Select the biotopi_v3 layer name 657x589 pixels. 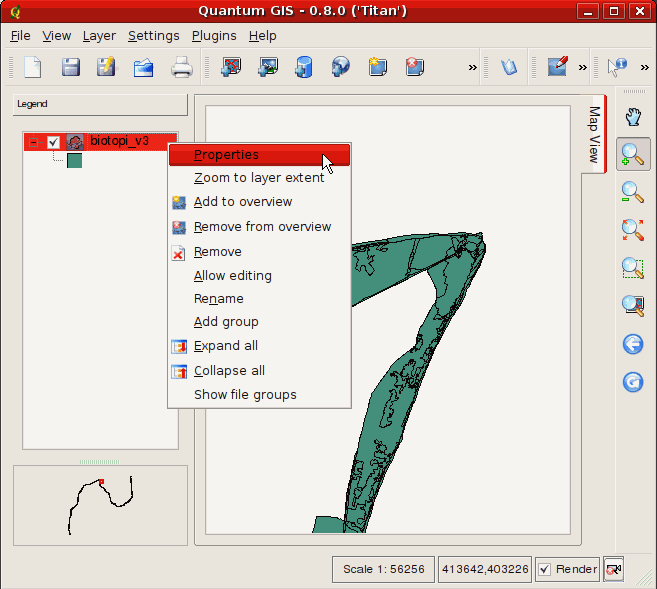coord(119,141)
